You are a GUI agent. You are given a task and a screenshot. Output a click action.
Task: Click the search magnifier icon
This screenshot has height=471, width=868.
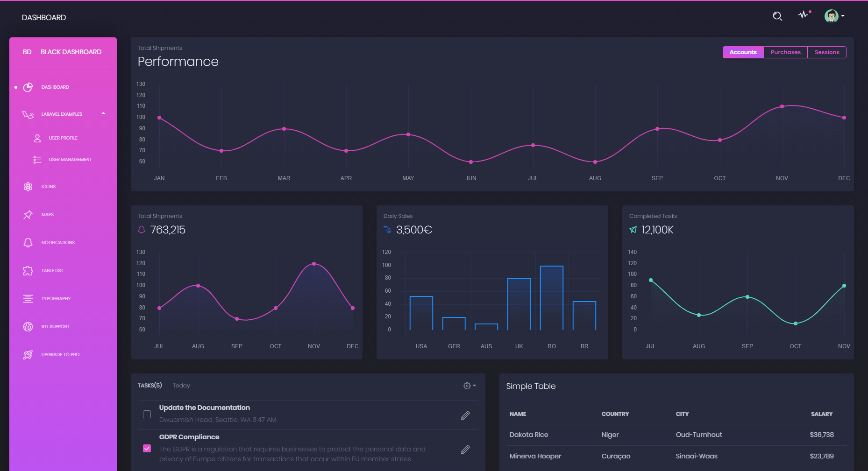pos(777,16)
